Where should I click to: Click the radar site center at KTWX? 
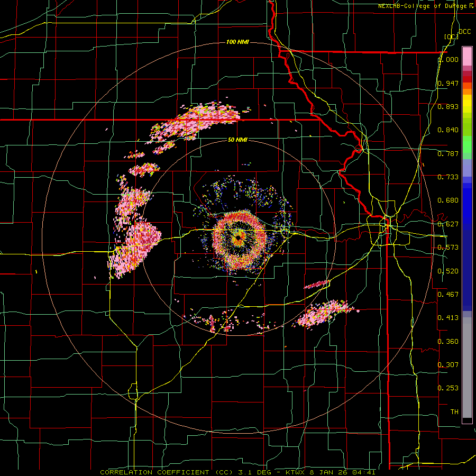click(x=239, y=237)
